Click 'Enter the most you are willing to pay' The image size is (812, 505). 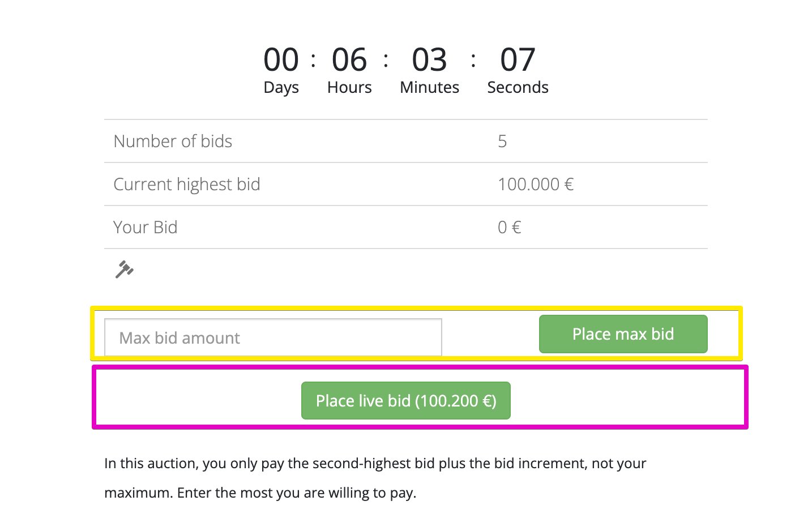tap(297, 493)
